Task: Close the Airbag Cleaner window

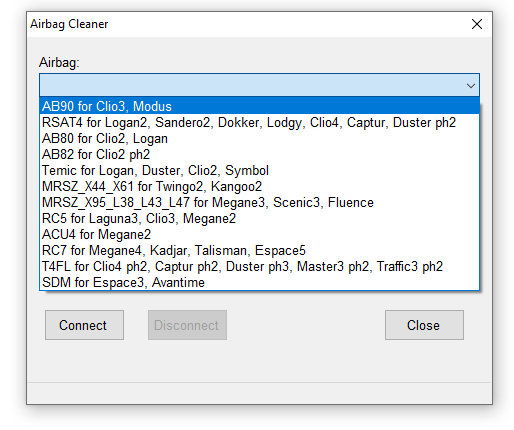Action: [x=477, y=24]
